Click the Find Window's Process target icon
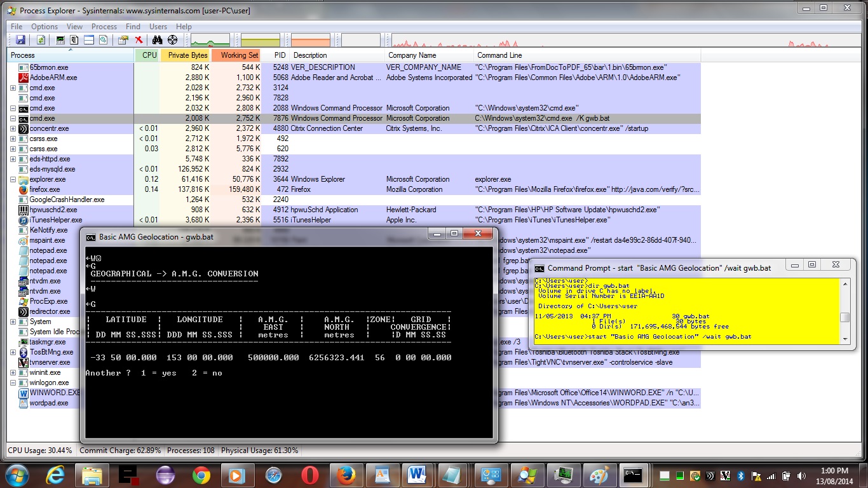The height and width of the screenshot is (488, 868). coord(172,40)
